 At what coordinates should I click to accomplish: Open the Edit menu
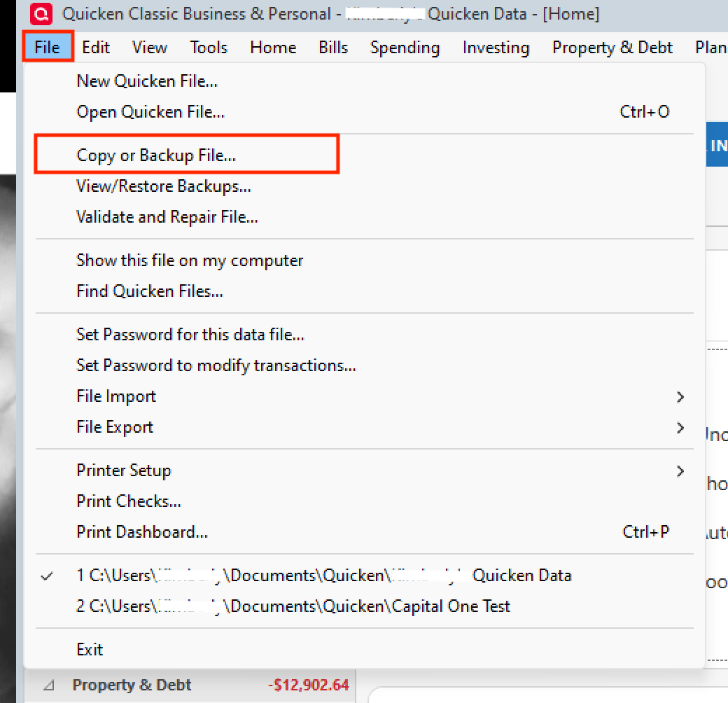[96, 48]
